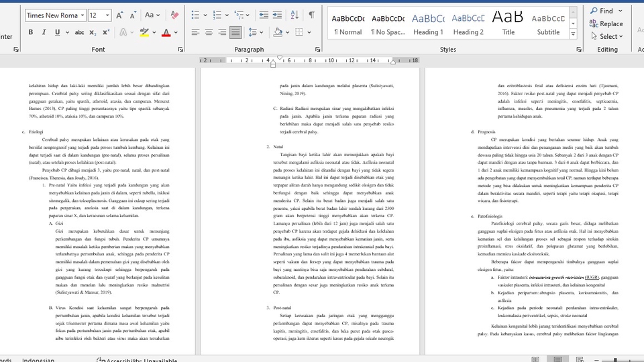644x362 pixels.
Task: Open Styles pane launcher
Action: click(579, 49)
